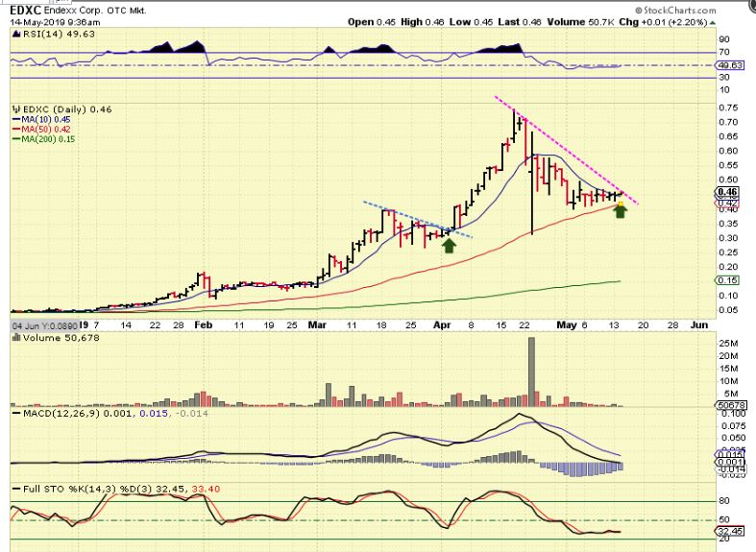Viewport: 756px width, 552px height.
Task: Click the May label on the date axis
Action: click(567, 325)
